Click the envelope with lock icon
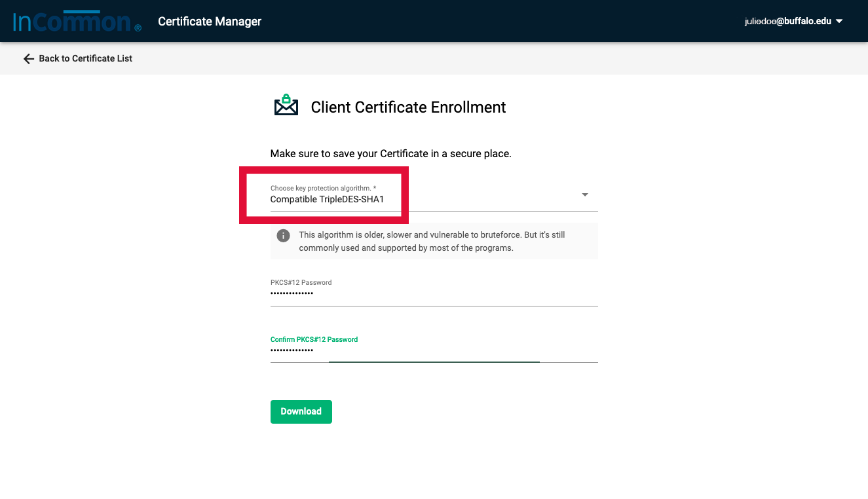 tap(286, 106)
